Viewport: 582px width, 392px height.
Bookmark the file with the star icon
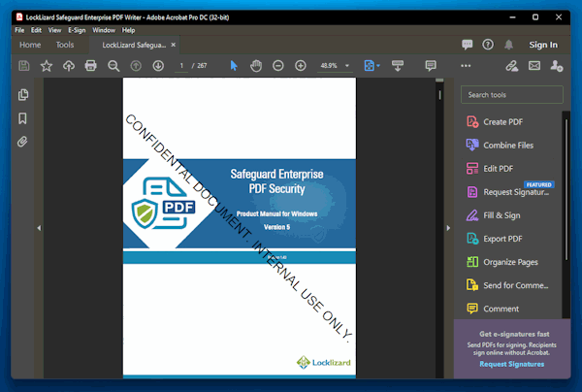tap(47, 66)
